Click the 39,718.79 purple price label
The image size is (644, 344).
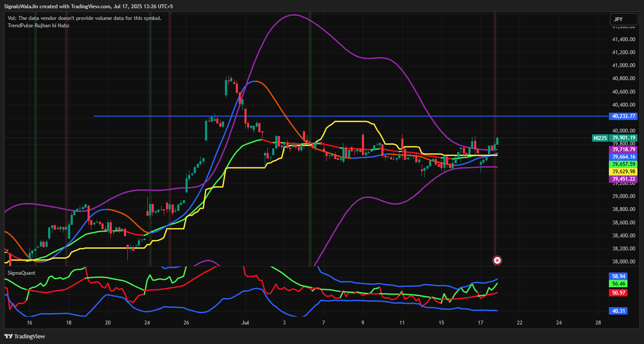point(624,149)
